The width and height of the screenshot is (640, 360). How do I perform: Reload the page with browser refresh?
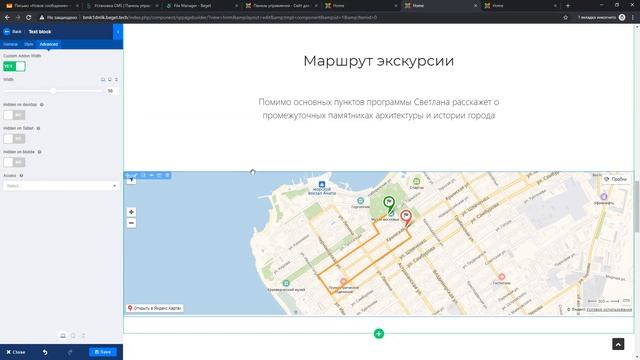pyautogui.click(x=29, y=18)
